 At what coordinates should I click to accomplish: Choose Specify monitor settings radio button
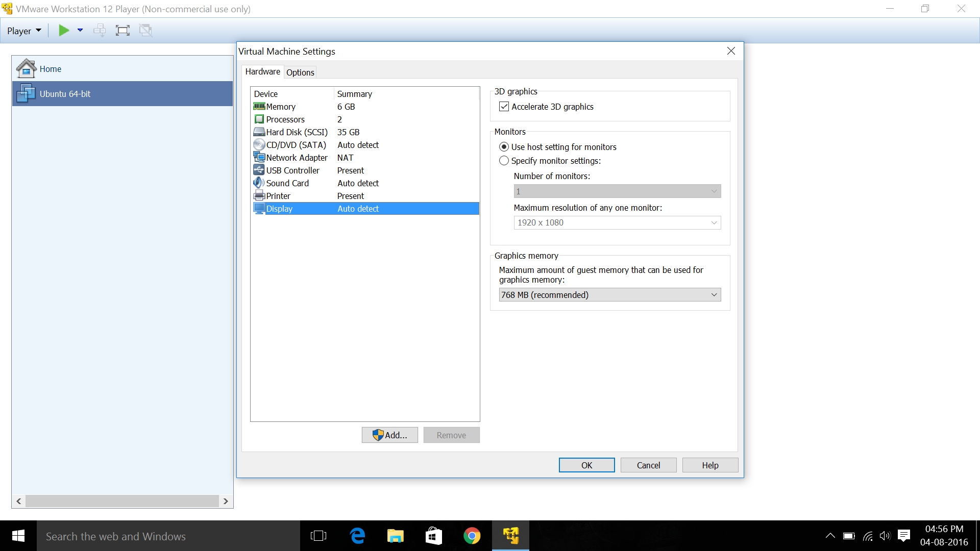(504, 161)
